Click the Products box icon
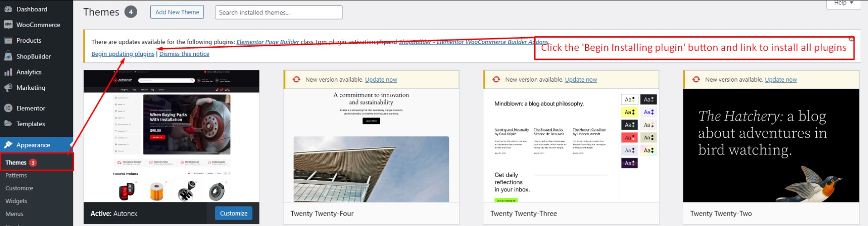Image resolution: width=868 pixels, height=226 pixels. 8,40
